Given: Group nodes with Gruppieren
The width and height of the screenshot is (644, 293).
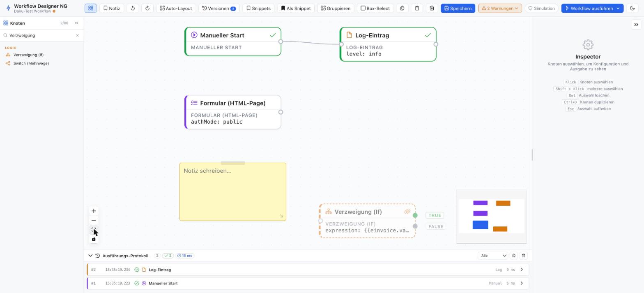Looking at the screenshot, I should [336, 8].
